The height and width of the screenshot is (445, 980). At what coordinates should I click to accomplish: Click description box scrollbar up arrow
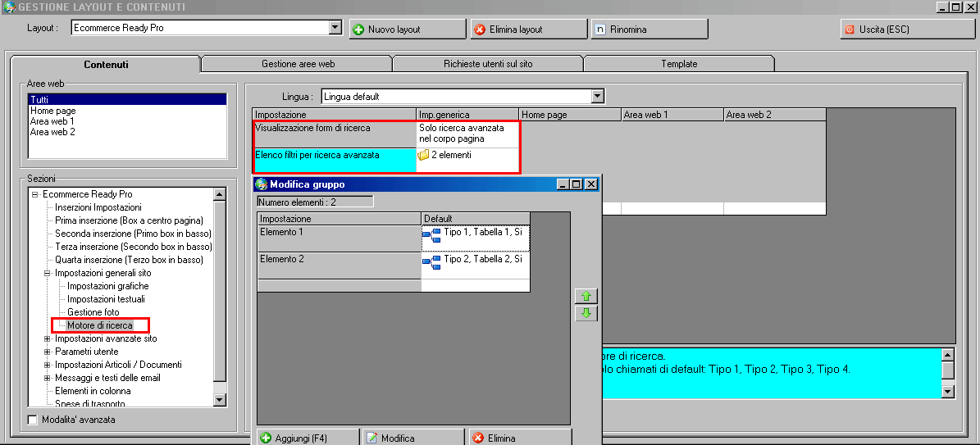pyautogui.click(x=947, y=355)
